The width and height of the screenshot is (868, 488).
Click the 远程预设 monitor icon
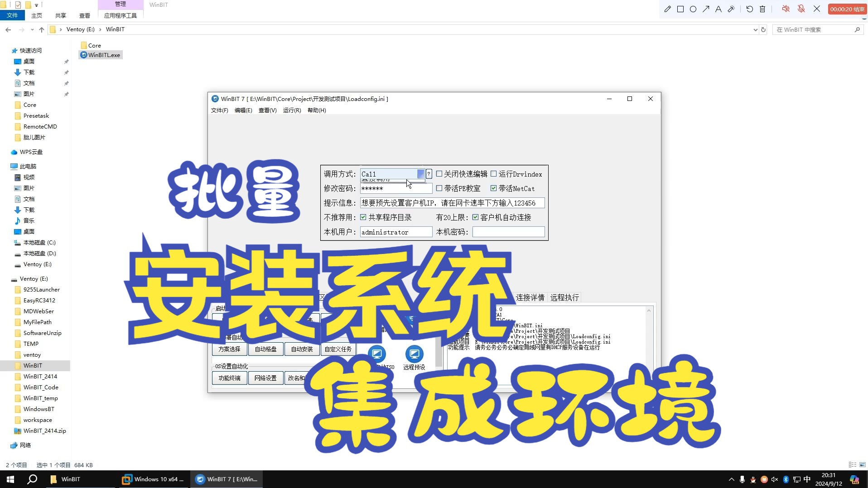415,355
